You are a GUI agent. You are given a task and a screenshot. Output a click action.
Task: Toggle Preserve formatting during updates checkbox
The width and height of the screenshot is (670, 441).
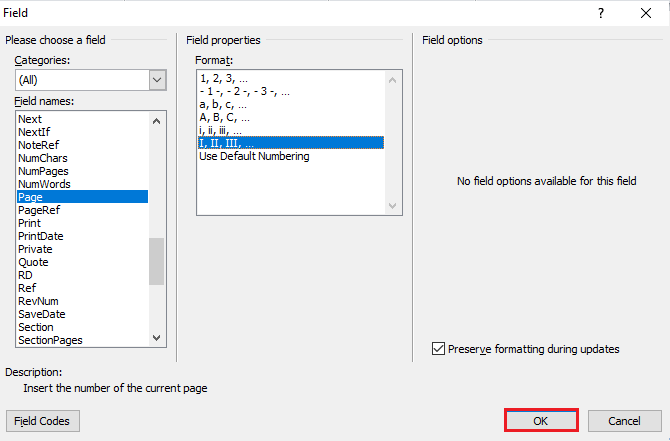click(x=438, y=349)
